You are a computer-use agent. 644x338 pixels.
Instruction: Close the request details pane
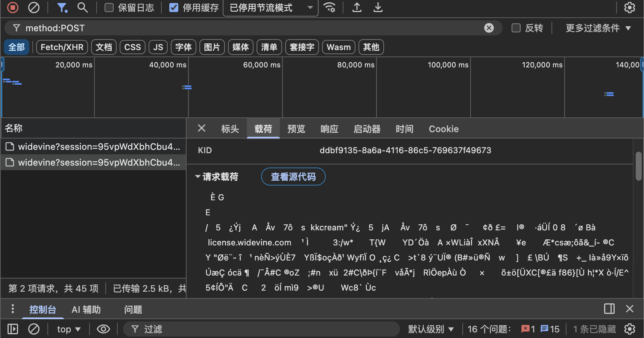tap(202, 128)
